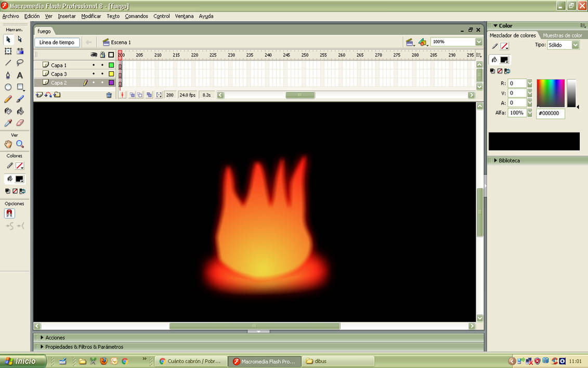588x368 pixels.
Task: Enable Onion Skin in the timeline
Action: (x=131, y=95)
